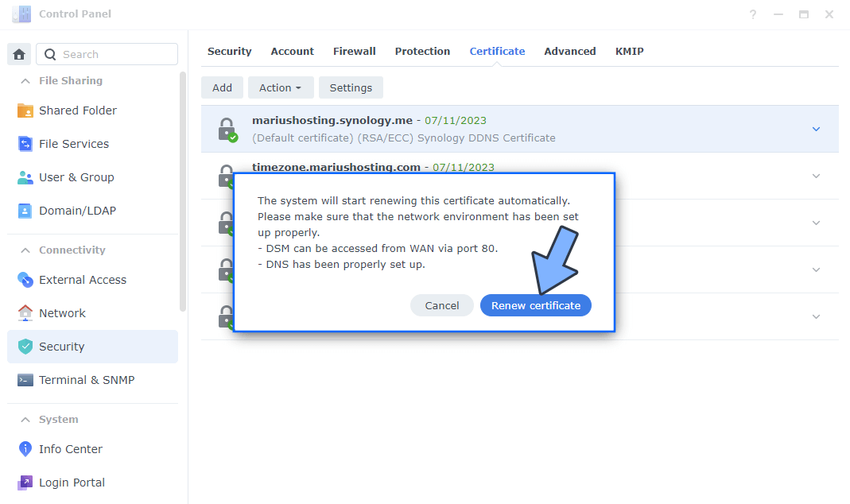Image resolution: width=850 pixels, height=504 pixels.
Task: Click the 07/11/2023 date of mariushosting.synology.me
Action: pyautogui.click(x=456, y=121)
